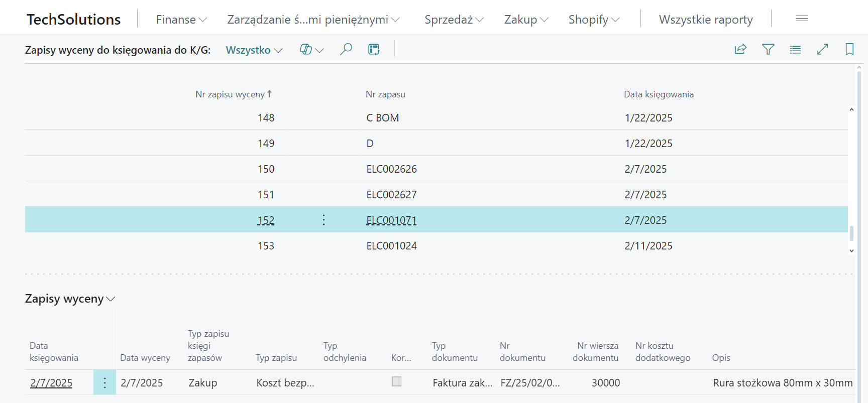The width and height of the screenshot is (868, 403).
Task: Expand the Zapisy wyceny section menu
Action: click(x=70, y=299)
